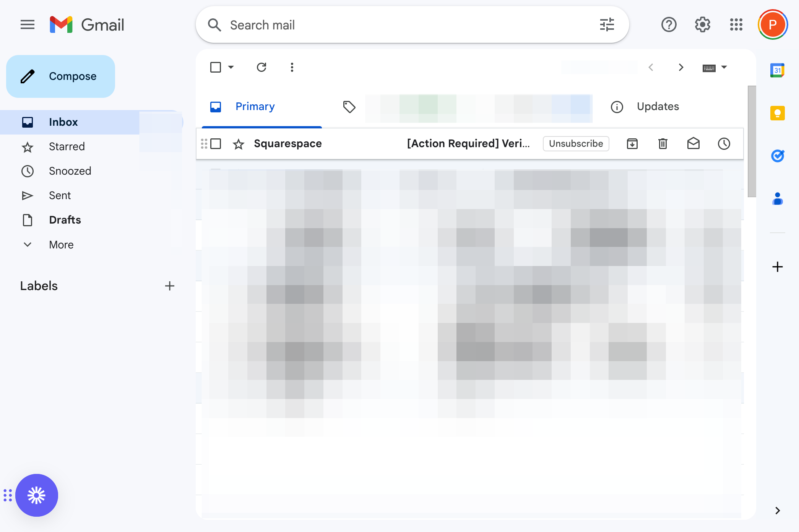Open the Support help icon

point(669,25)
